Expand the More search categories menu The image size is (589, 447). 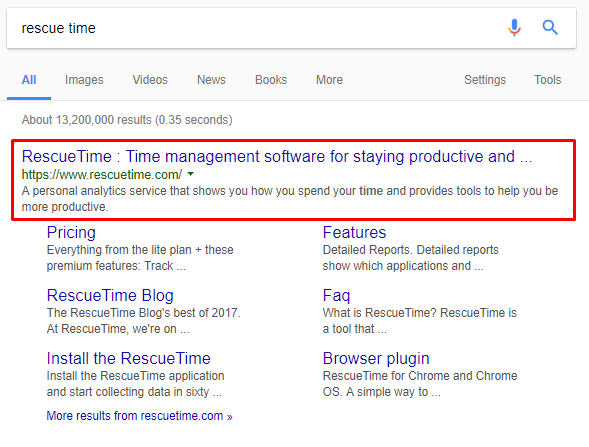(x=329, y=80)
